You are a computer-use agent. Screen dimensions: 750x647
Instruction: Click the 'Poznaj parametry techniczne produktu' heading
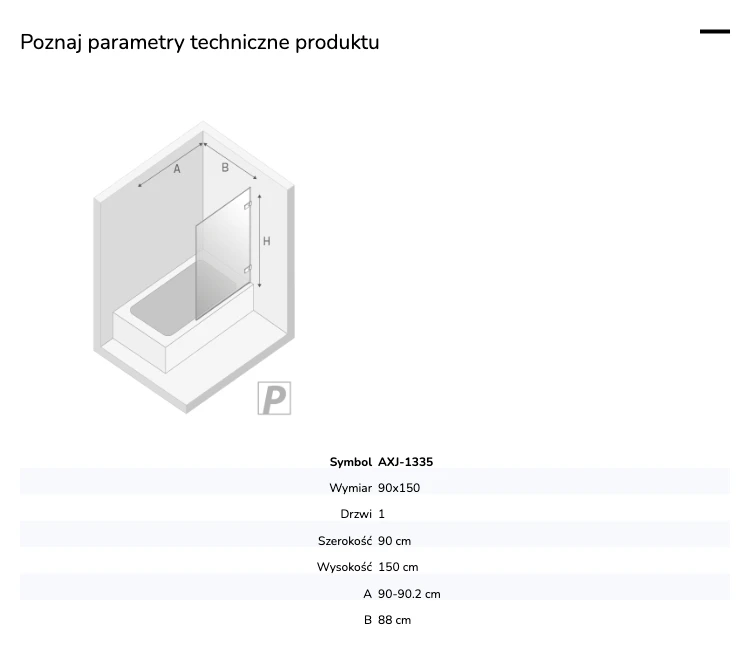tap(200, 42)
